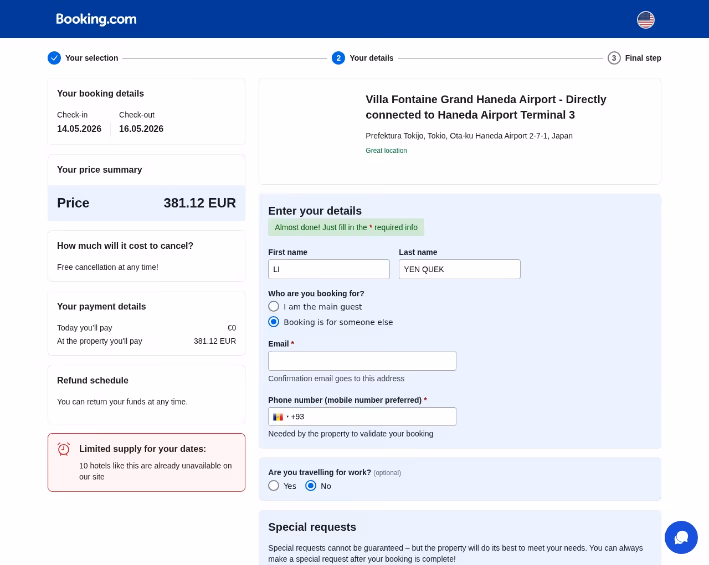This screenshot has width=709, height=565.
Task: Click At the property you'll pay row
Action: tap(147, 341)
